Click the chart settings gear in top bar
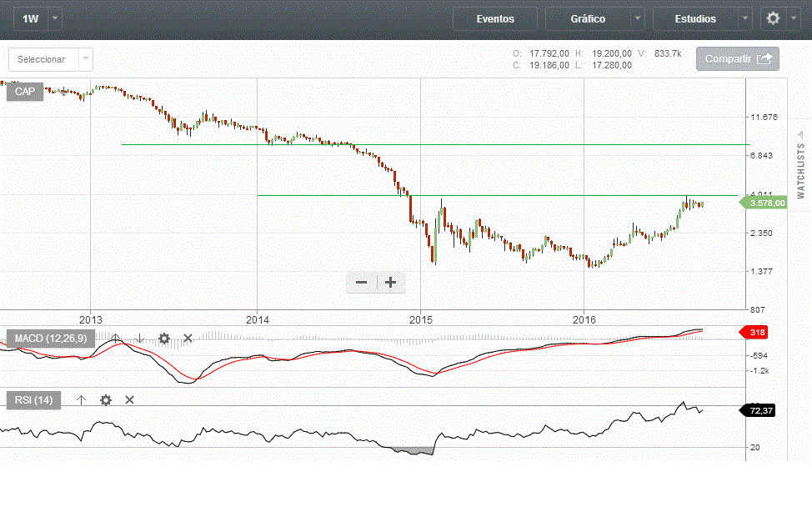The height and width of the screenshot is (512, 812). (x=773, y=18)
